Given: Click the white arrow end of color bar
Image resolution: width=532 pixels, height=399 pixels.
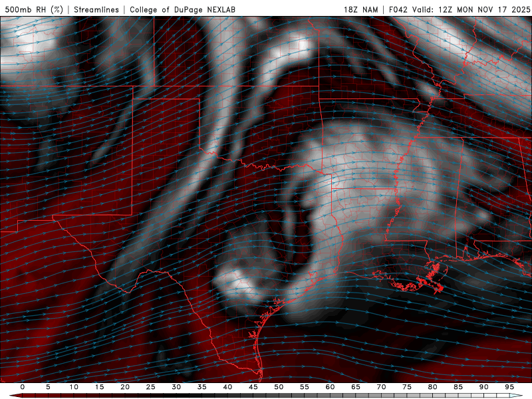Looking at the screenshot, I should coord(517,396).
